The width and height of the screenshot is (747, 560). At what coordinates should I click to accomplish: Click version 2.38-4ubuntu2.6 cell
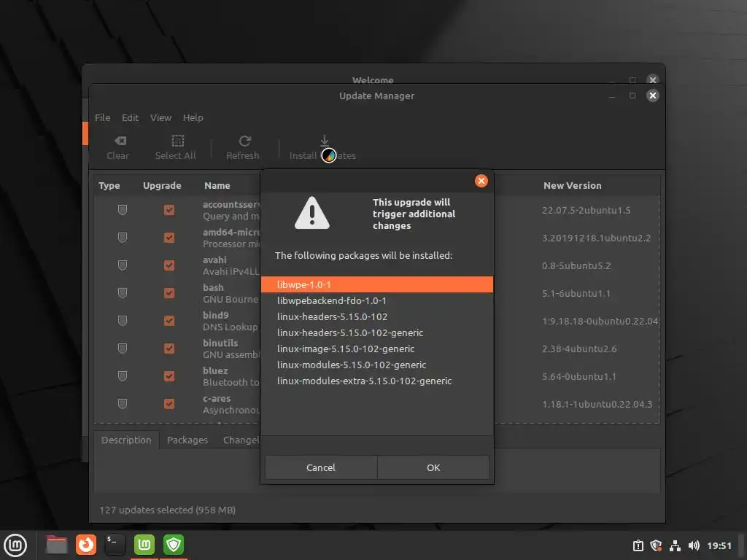579,349
